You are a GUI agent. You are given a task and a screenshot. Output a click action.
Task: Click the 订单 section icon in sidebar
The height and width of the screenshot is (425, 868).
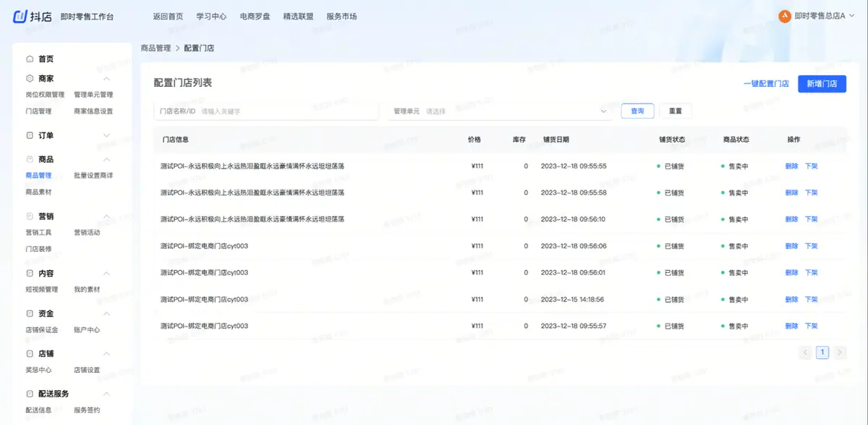click(x=30, y=135)
